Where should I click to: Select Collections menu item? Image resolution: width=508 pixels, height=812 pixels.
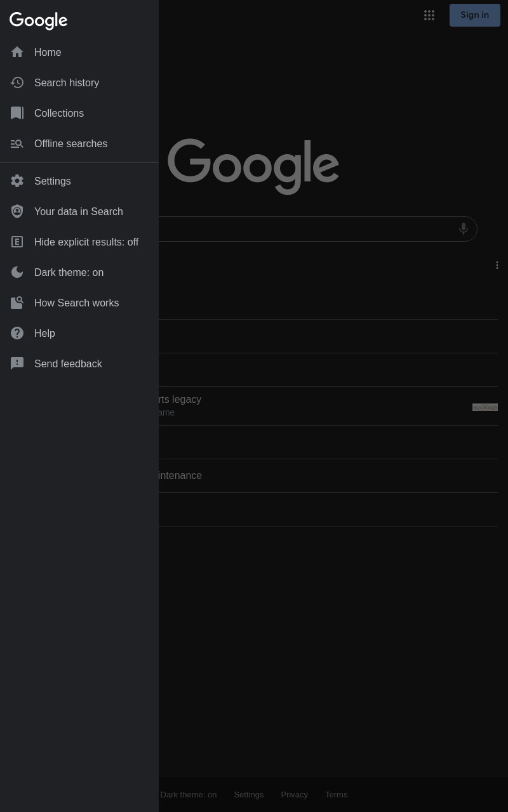click(79, 113)
